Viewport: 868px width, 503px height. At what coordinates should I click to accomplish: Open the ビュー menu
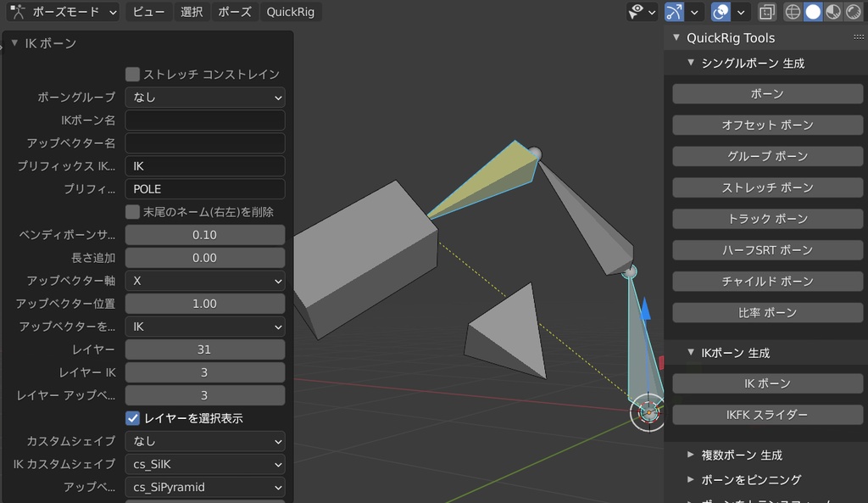(x=148, y=12)
